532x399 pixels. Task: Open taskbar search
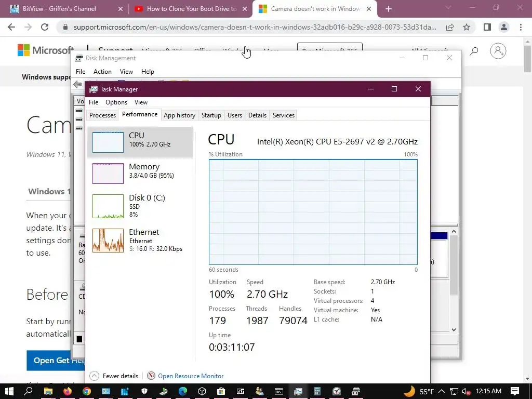click(x=29, y=391)
